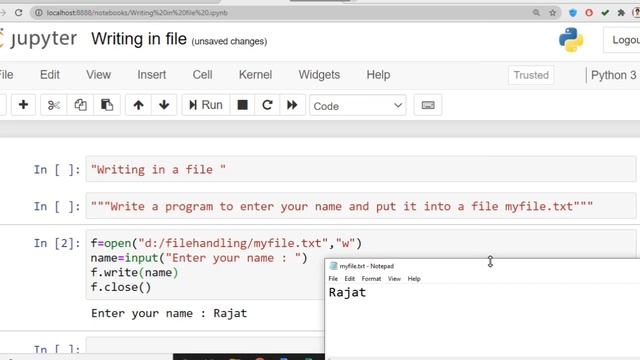This screenshot has width=640, height=360.
Task: Open Notepad's View menu
Action: 394,279
